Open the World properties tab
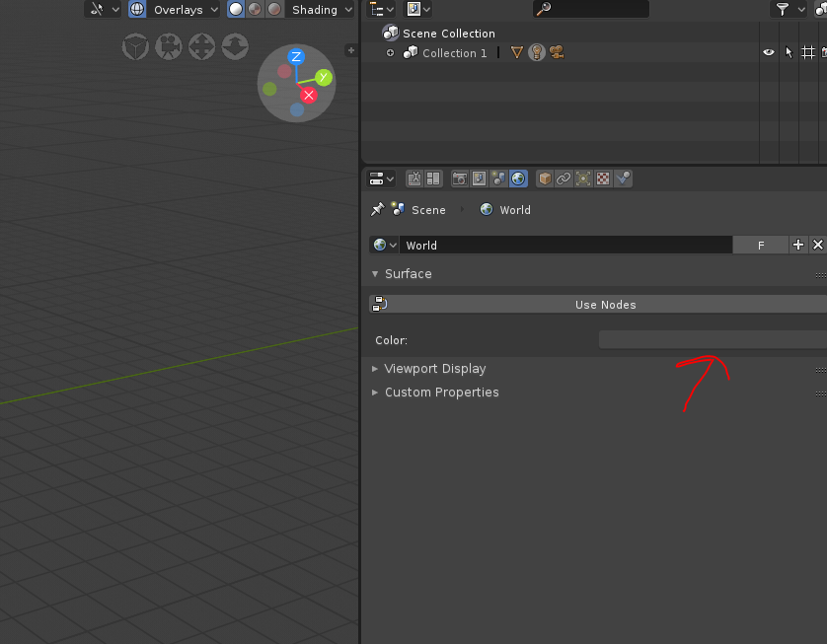 tap(518, 179)
